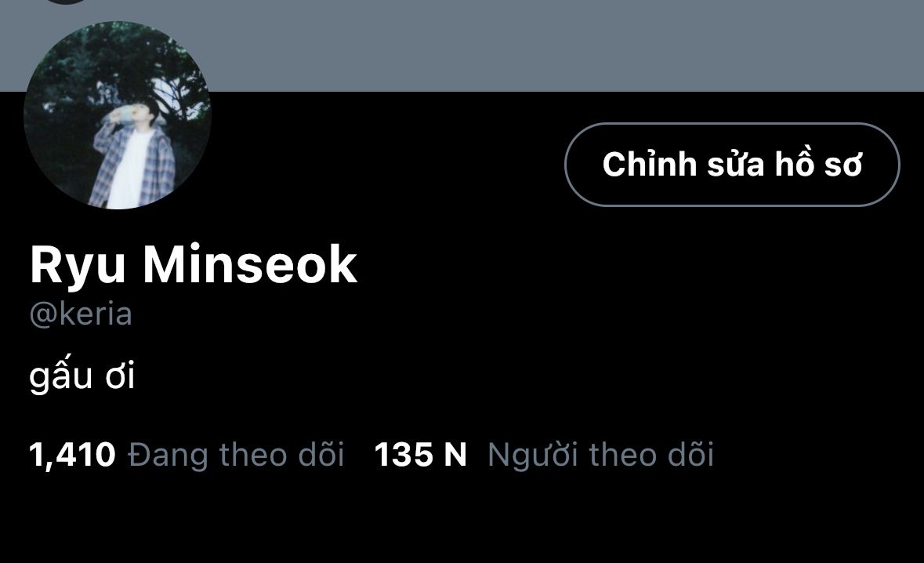This screenshot has width=924, height=563.
Task: Select the bio text gấu ơi
Action: [82, 376]
